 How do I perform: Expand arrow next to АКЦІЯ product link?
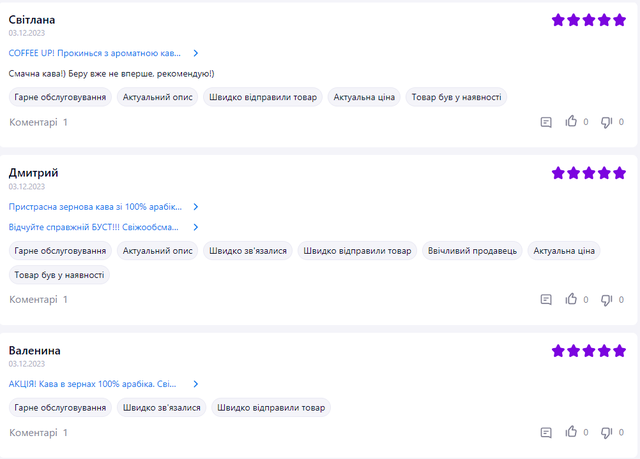click(x=196, y=384)
